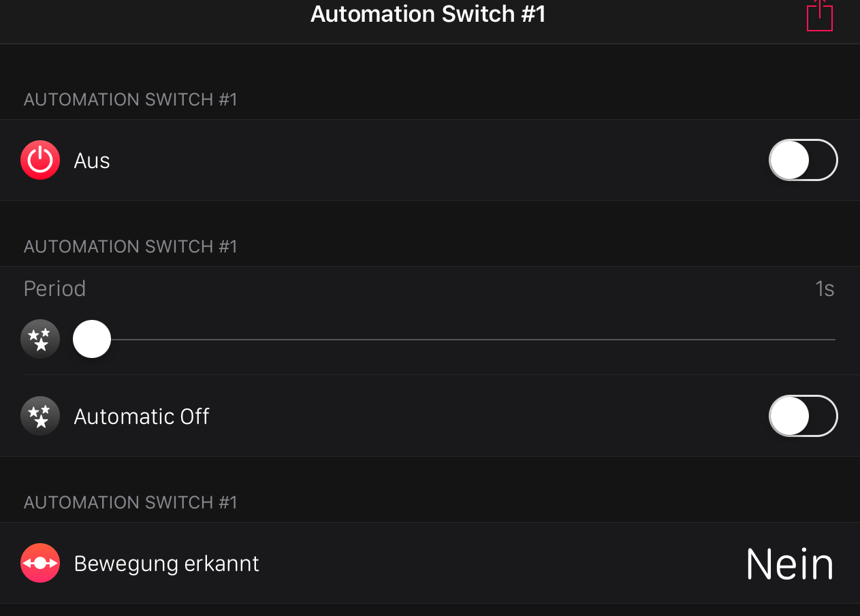Click the Bewegung erkannt label

point(167,564)
